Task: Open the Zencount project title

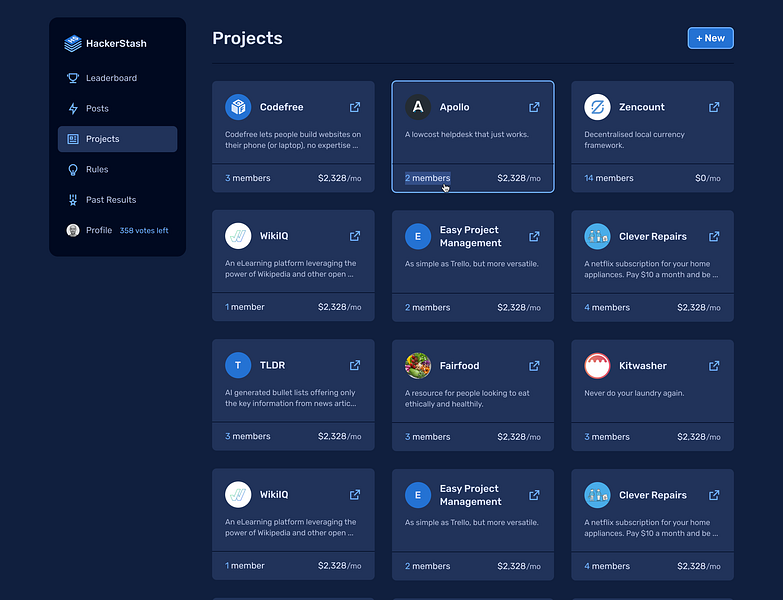Action: [x=642, y=107]
